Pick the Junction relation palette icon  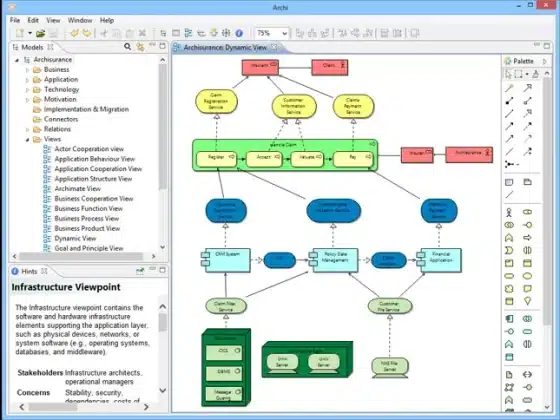511,164
